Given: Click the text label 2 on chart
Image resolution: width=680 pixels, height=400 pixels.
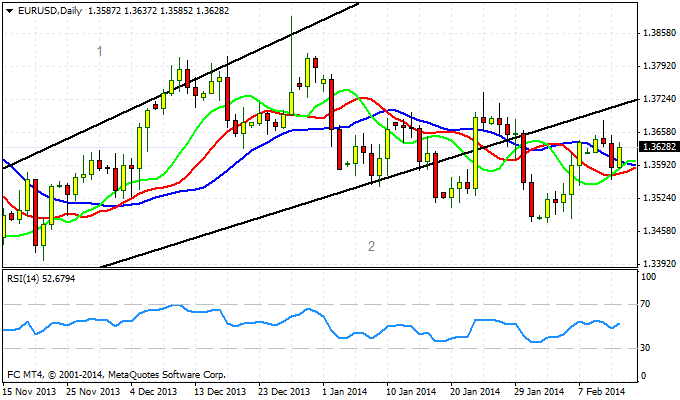Looking at the screenshot, I should click(371, 246).
